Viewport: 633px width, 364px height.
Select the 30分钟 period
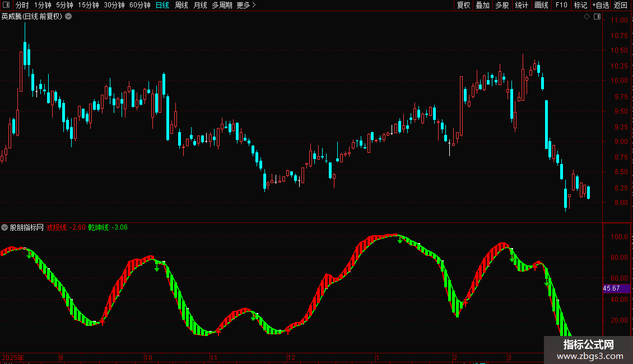tap(114, 5)
